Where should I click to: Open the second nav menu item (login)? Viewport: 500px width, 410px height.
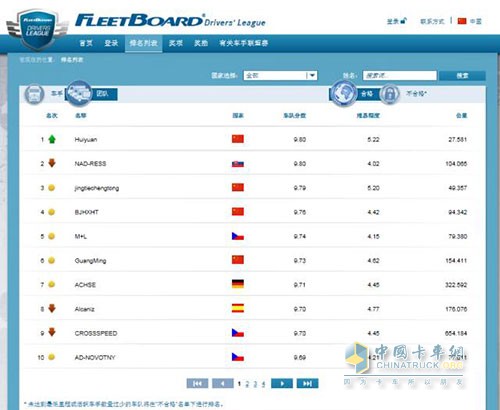coord(111,43)
